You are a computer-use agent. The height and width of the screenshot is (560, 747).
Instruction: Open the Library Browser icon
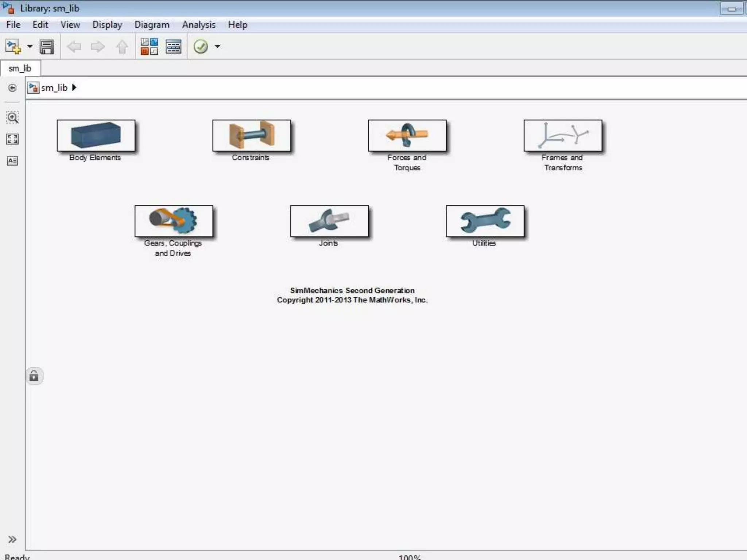(149, 47)
